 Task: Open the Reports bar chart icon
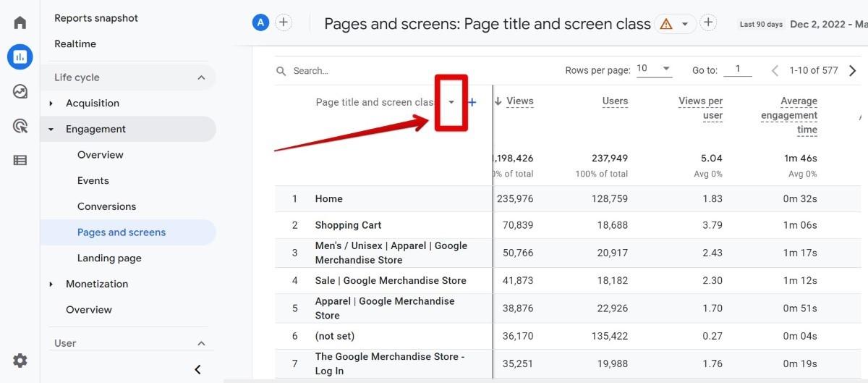20,56
